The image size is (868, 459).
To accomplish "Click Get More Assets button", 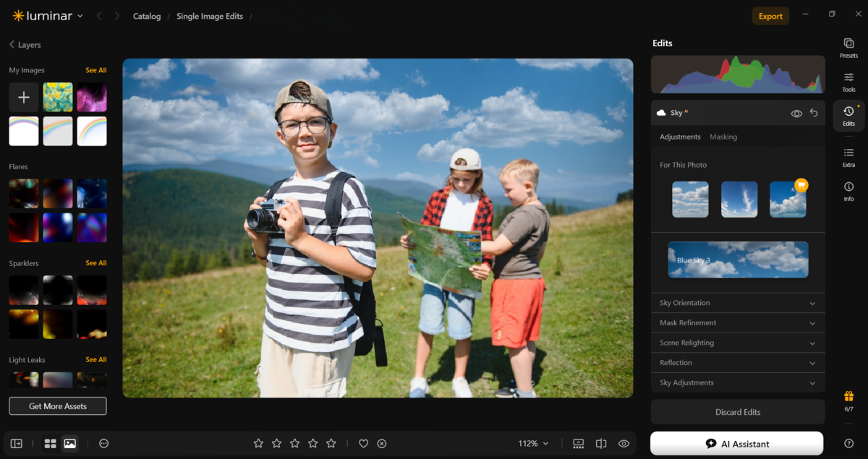I will (x=58, y=406).
